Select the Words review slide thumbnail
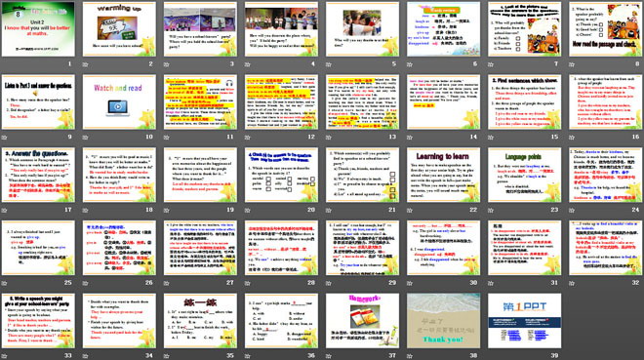Viewport: 644px width, 360px height. (444, 29)
